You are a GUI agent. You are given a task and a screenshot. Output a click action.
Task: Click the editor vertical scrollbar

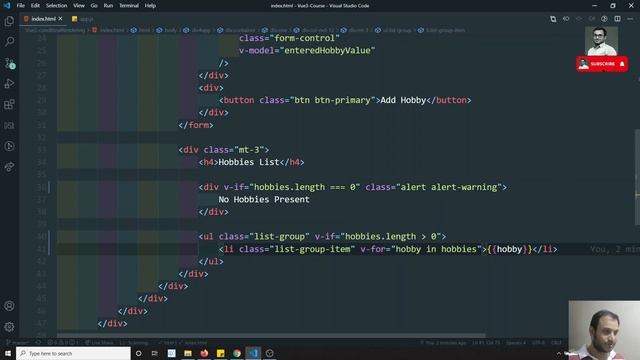(637, 177)
